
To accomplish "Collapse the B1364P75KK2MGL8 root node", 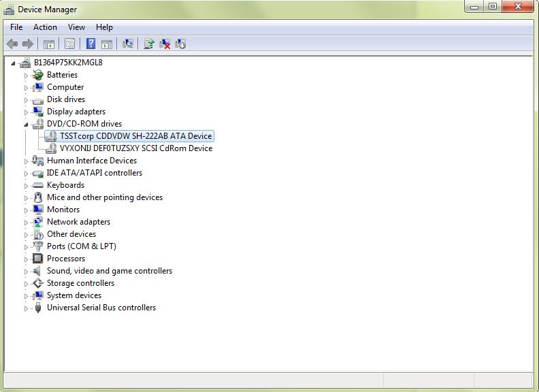I will point(13,63).
